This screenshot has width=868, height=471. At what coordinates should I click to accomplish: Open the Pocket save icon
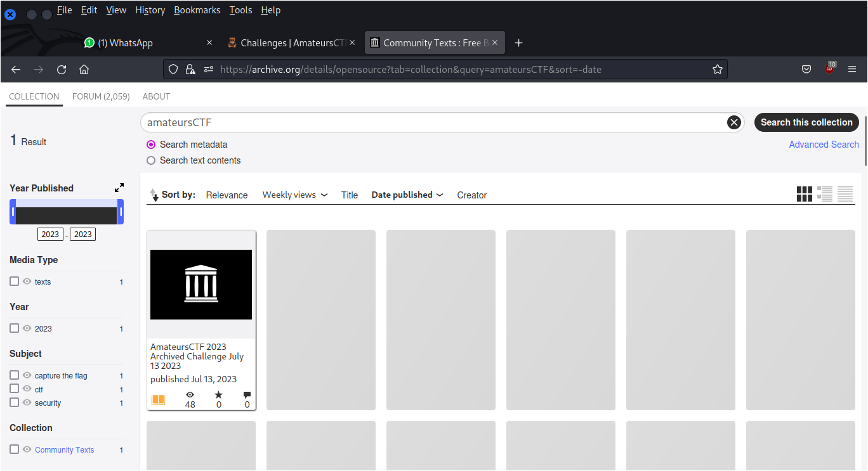806,69
